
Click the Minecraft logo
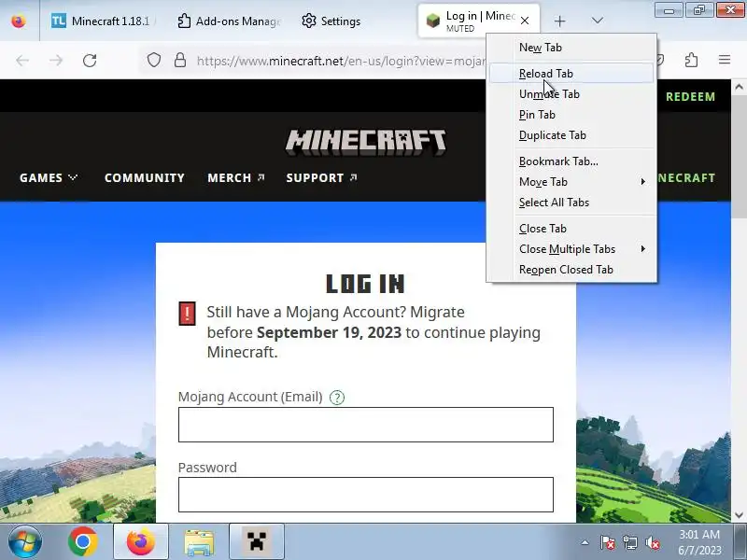coord(366,142)
